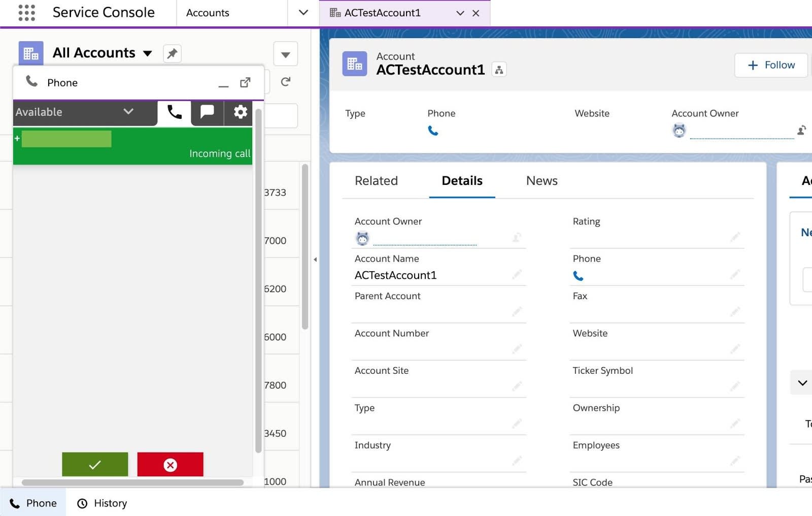Click the Follow button
Viewport: 812px width, 516px height.
click(x=771, y=65)
